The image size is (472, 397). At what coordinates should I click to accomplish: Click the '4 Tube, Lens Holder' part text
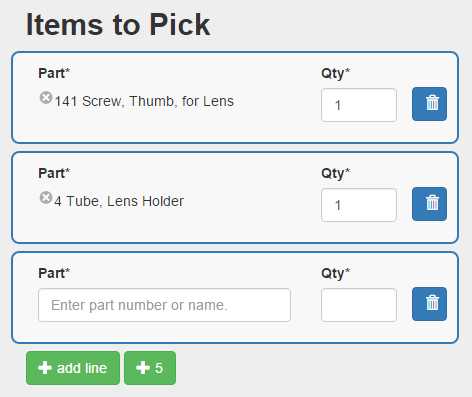(119, 201)
